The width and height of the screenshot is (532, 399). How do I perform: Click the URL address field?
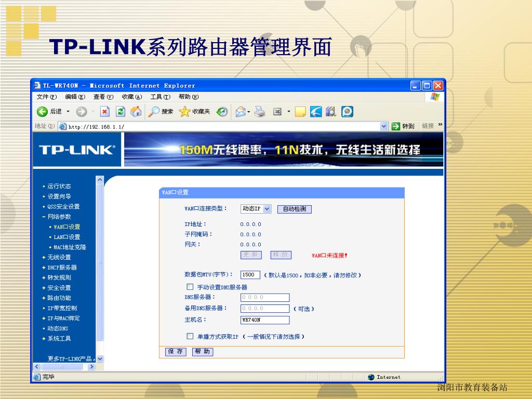tap(223, 127)
